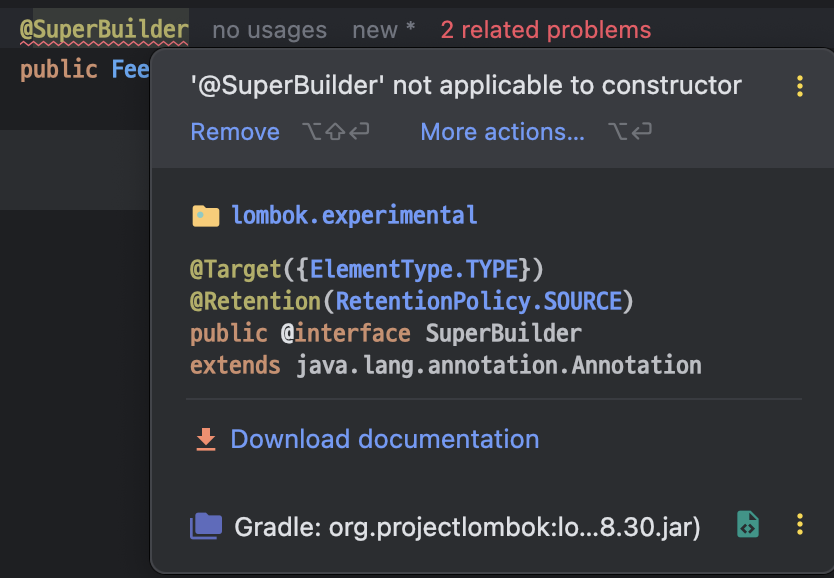Image resolution: width=834 pixels, height=578 pixels.
Task: Click the purple Gradle library folder icon
Action: pyautogui.click(x=206, y=526)
